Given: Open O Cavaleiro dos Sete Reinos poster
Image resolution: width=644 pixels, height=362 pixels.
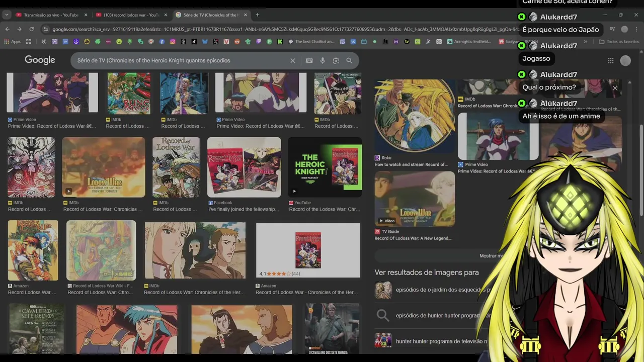Looking at the screenshot, I should click(36, 329).
